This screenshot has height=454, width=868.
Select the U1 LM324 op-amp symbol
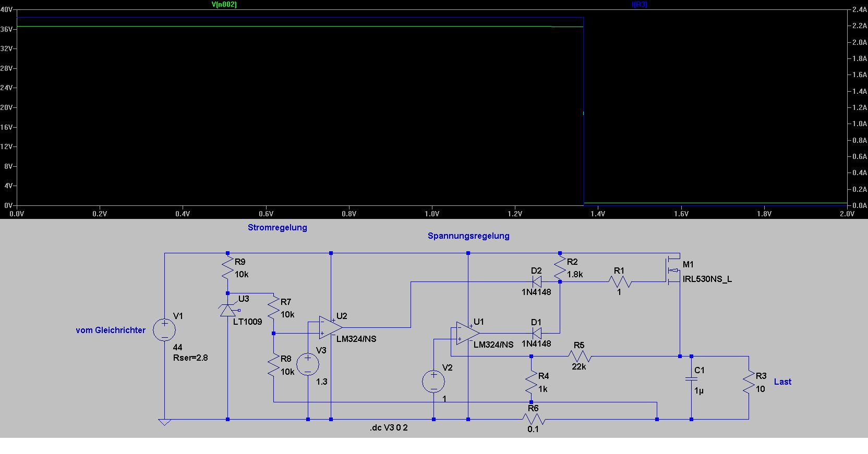pos(468,333)
